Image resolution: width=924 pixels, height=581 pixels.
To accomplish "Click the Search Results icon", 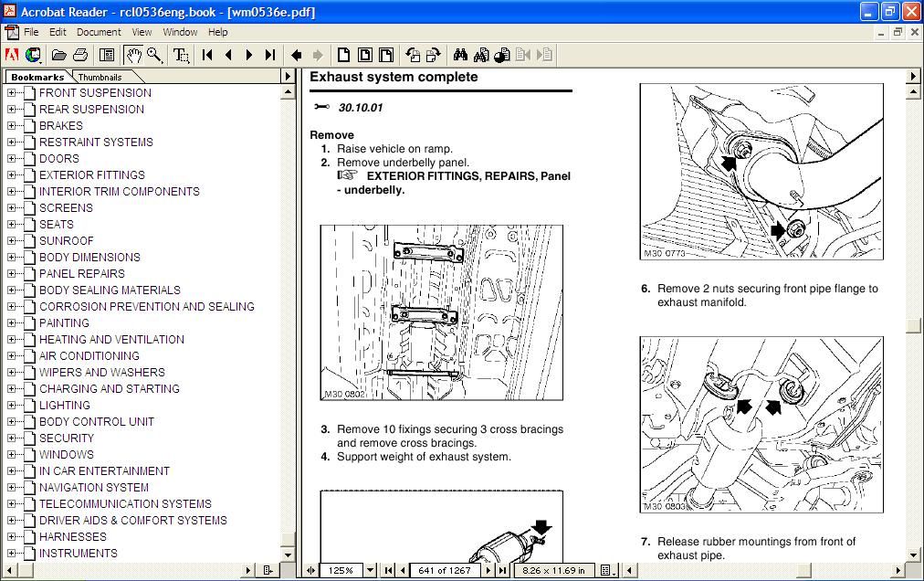I will [502, 56].
